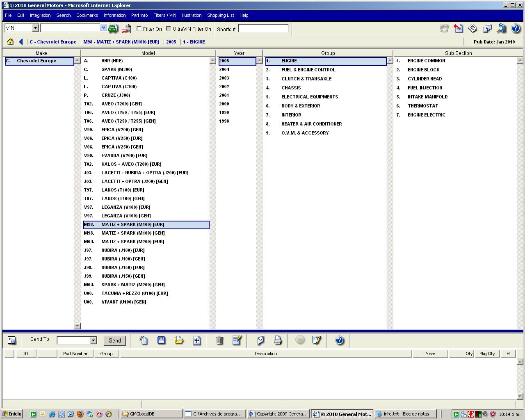The height and width of the screenshot is (420, 525).
Task: Enable the Filter On checkbox
Action: [x=139, y=29]
